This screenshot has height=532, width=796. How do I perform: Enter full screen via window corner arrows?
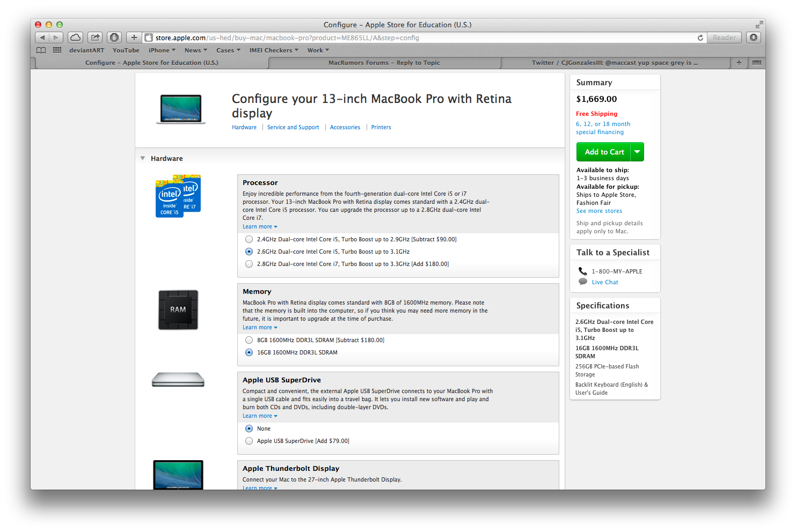coord(759,25)
